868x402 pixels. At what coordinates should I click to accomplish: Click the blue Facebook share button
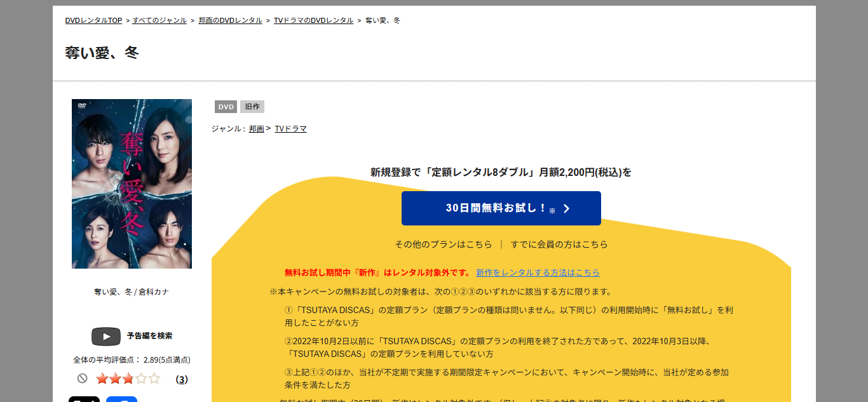tap(121, 399)
